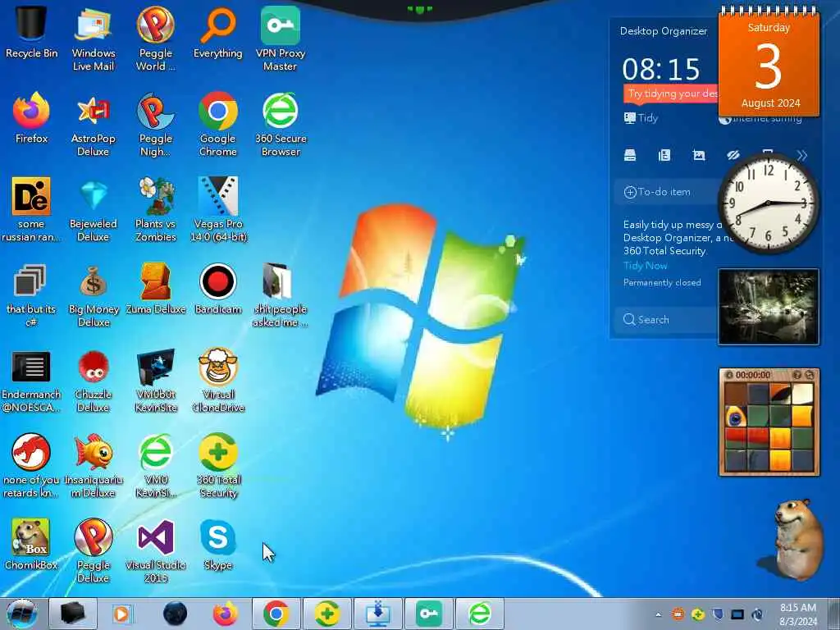Click the Chuzzle Deluxe desktop icon
The width and height of the screenshot is (840, 630).
(94, 380)
